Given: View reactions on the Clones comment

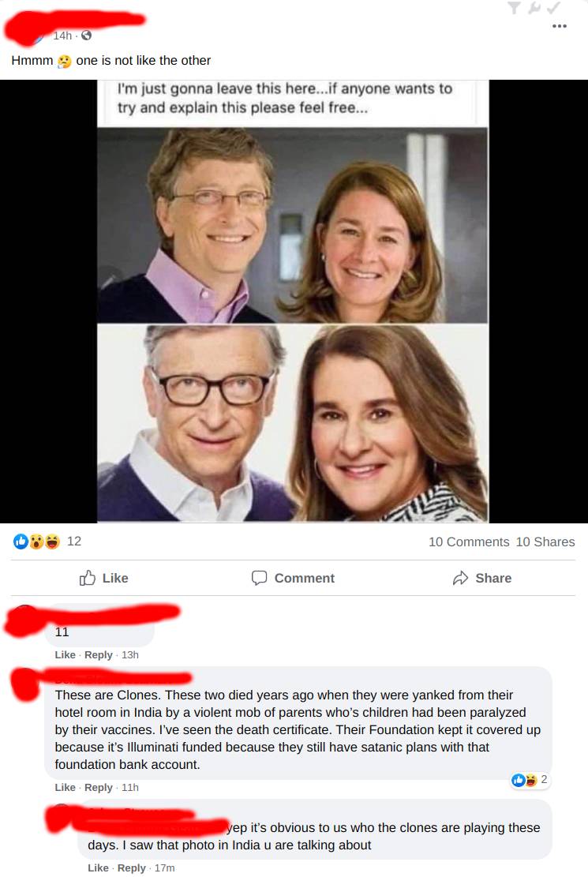Looking at the screenshot, I should point(530,780).
